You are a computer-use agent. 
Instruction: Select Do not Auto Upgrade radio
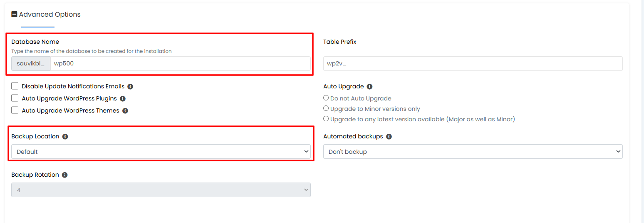pos(326,98)
